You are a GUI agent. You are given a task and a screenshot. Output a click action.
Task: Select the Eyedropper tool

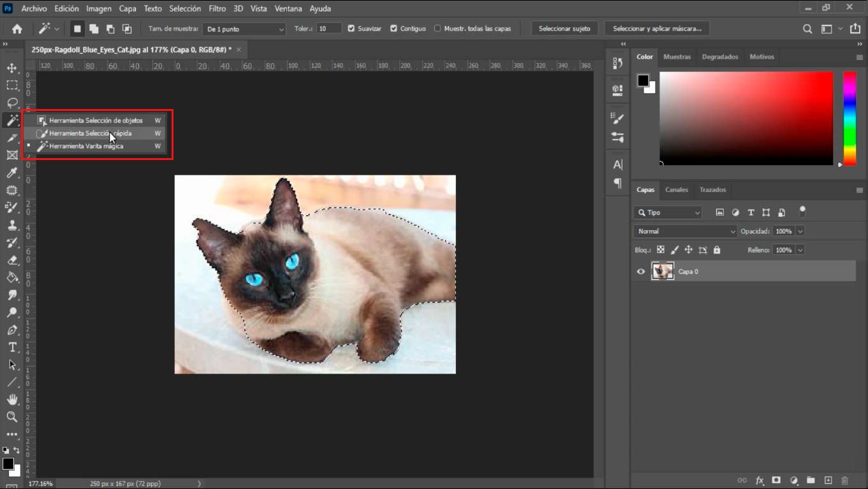12,173
